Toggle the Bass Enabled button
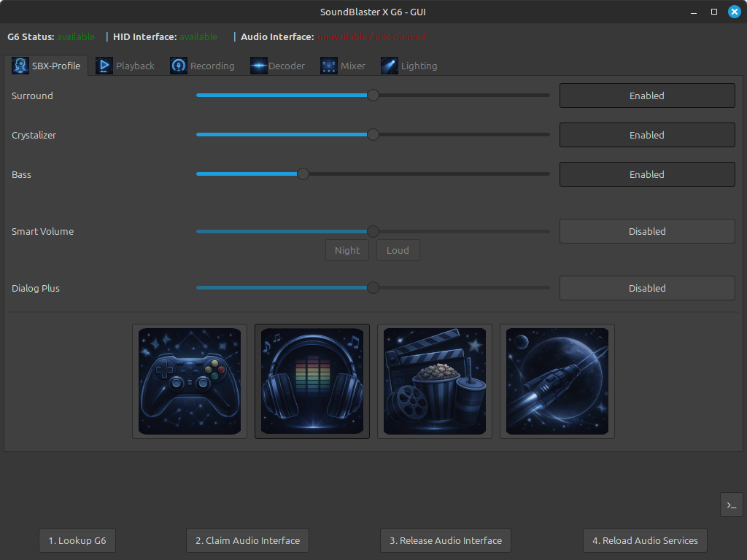Screen dimensions: 747x560 [647, 174]
